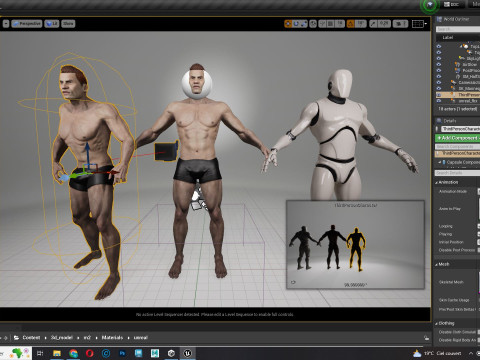Open the grid snap size value
This screenshot has height=360, width=480.
[340, 24]
